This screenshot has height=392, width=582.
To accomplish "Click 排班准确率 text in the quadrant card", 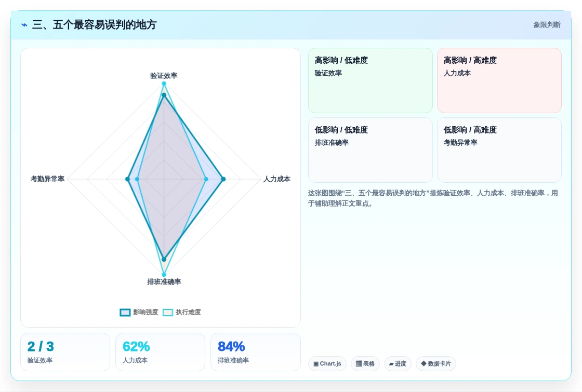I will (x=332, y=143).
